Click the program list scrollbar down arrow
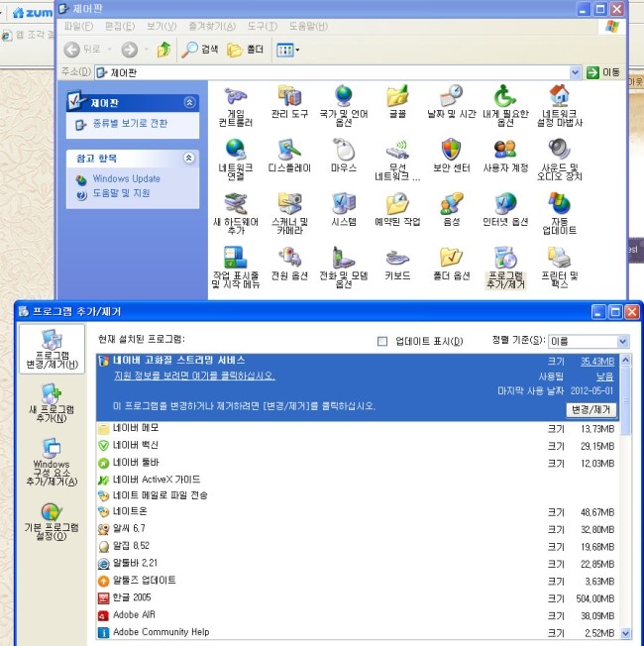This screenshot has width=644, height=646. [x=626, y=632]
